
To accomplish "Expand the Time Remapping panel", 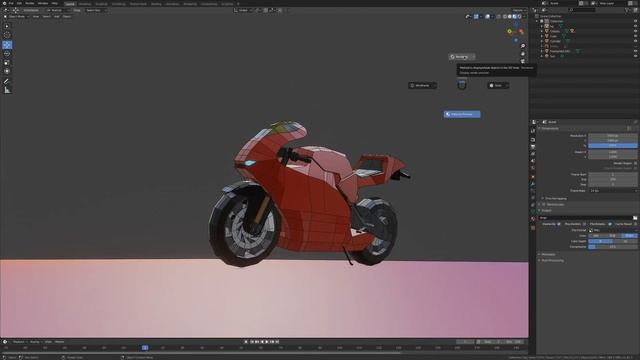I will [x=556, y=198].
